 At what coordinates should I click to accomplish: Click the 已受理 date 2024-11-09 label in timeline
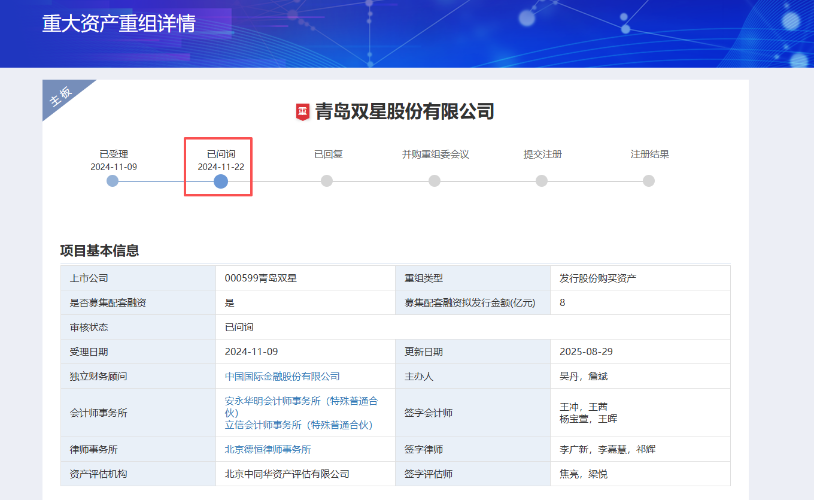(114, 167)
